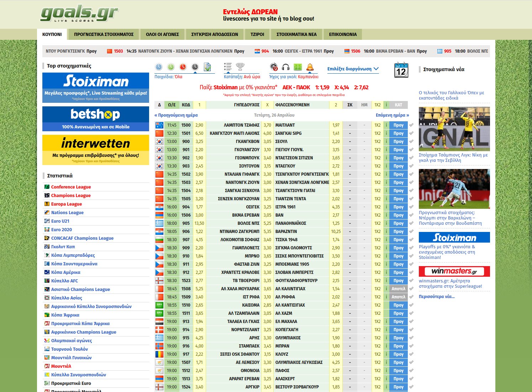Click the 2,90 odds of ΛΑΜΠΤΟΝ ΤΖΑΦΑΣ
This screenshot has height=392, width=532.
point(199,125)
